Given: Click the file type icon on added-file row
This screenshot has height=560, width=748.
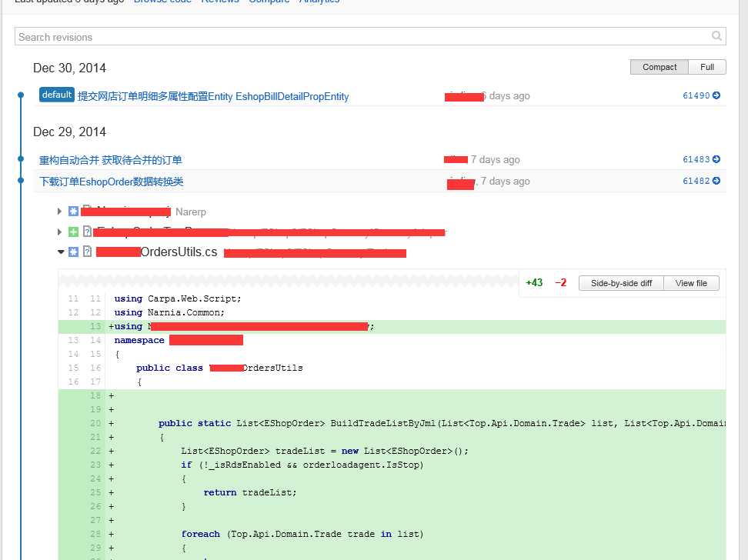Looking at the screenshot, I should point(87,232).
